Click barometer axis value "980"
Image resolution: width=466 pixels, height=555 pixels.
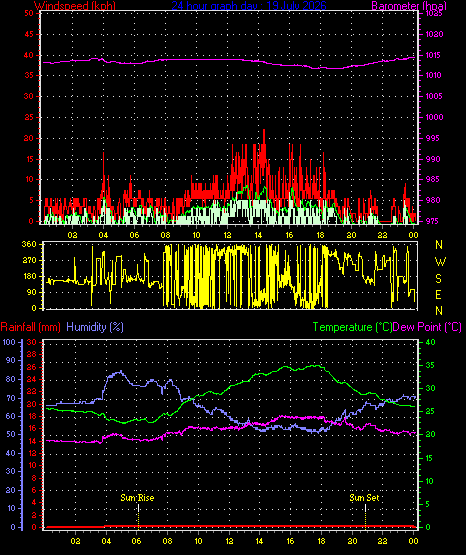pyautogui.click(x=433, y=200)
